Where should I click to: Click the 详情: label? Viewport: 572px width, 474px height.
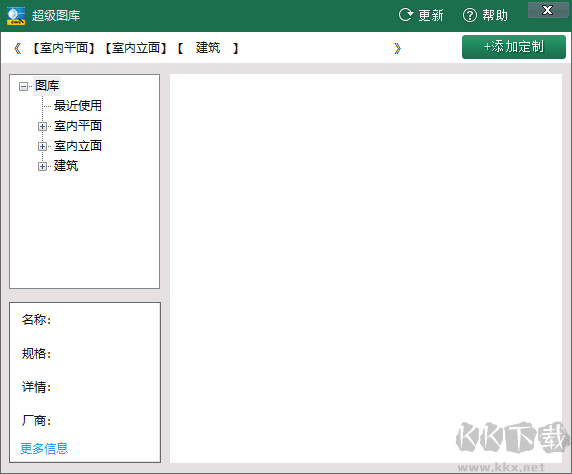tap(36, 387)
